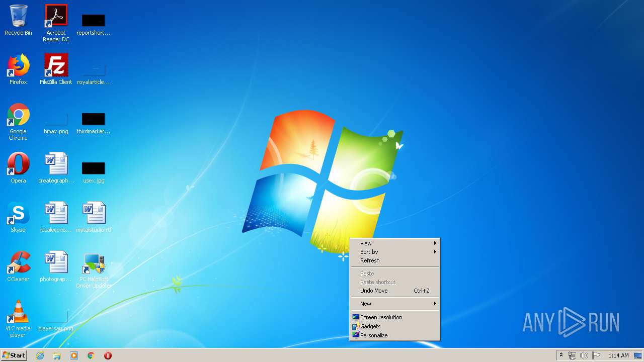Expand the Sort by submenu
Image resolution: width=644 pixels, height=362 pixels.
click(x=394, y=252)
